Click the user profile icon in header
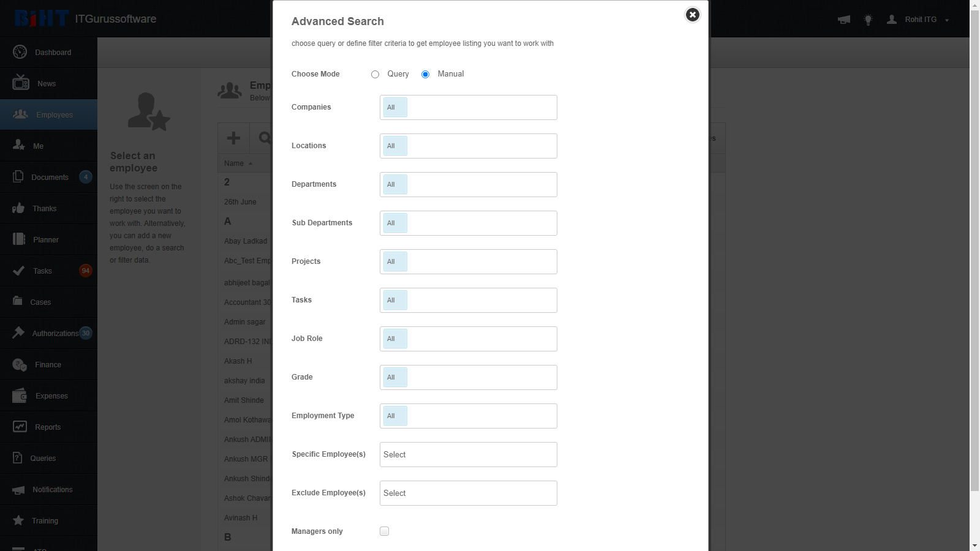980x551 pixels. (892, 20)
